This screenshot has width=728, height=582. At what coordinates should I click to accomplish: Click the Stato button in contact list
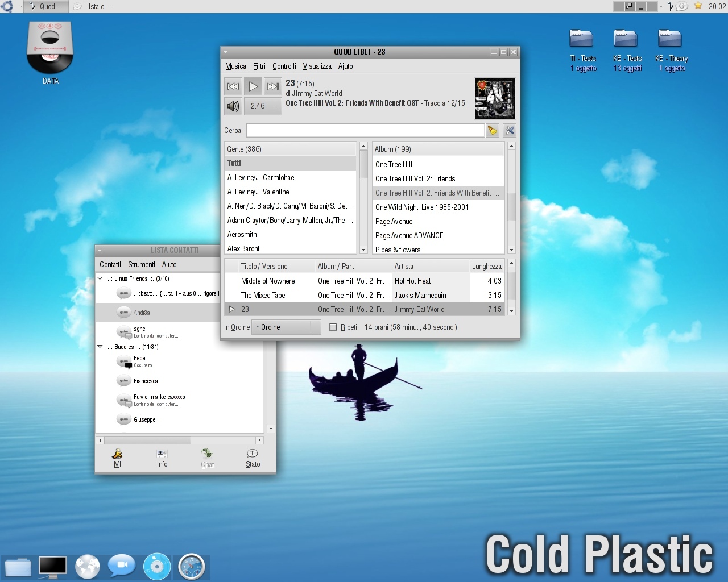click(253, 458)
